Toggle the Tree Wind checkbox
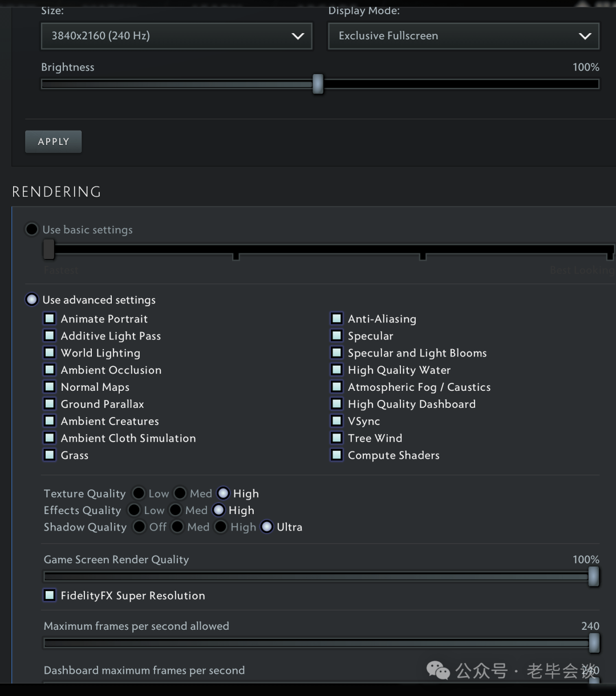Image resolution: width=616 pixels, height=696 pixels. [x=337, y=438]
